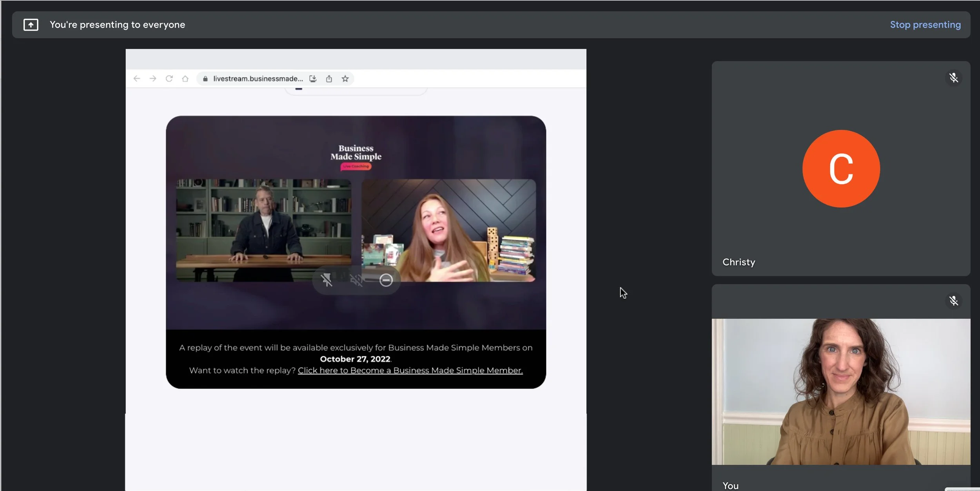
Task: Unpin the presentation with pin icon
Action: tap(327, 280)
